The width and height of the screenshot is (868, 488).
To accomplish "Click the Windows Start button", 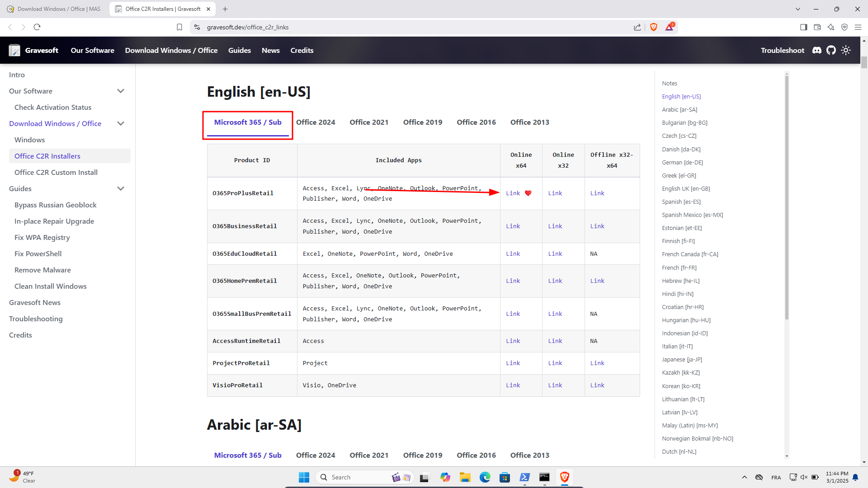I will coord(304,477).
